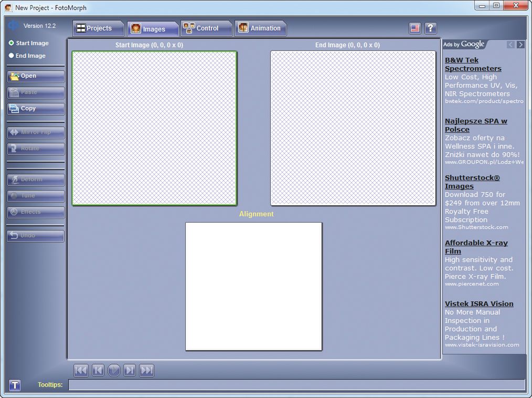Click the End Image preview area

point(353,128)
